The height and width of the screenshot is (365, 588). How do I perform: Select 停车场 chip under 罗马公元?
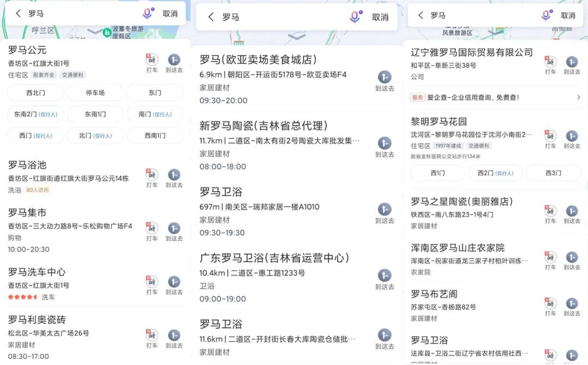(95, 93)
